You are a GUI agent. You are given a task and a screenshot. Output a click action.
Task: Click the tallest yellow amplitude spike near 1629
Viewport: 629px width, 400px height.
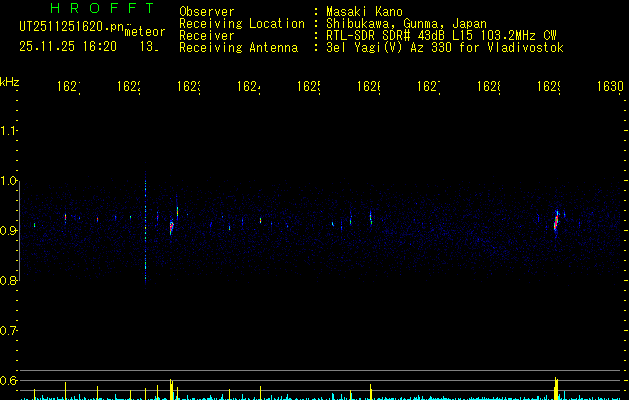(556, 388)
